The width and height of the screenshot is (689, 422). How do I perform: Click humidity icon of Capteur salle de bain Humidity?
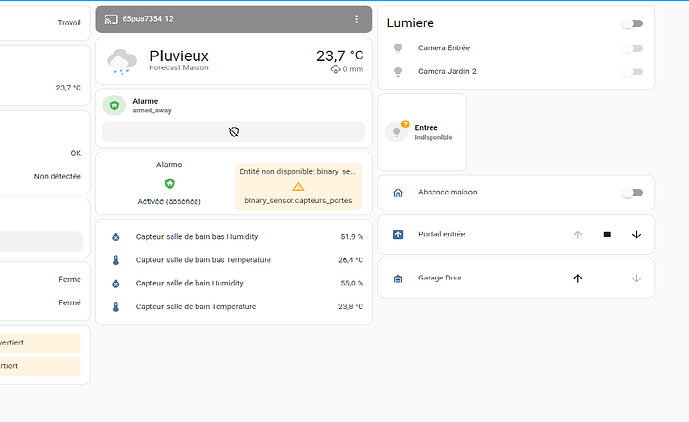coord(116,284)
